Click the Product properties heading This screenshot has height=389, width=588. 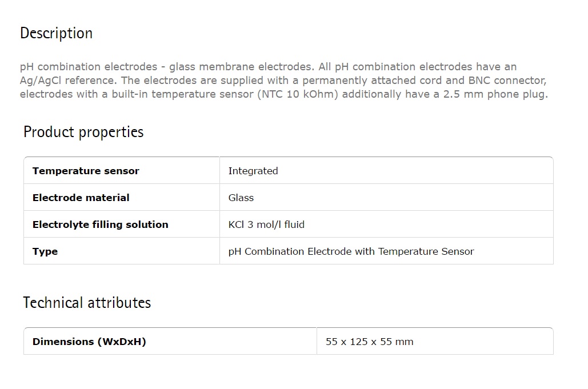83,133
